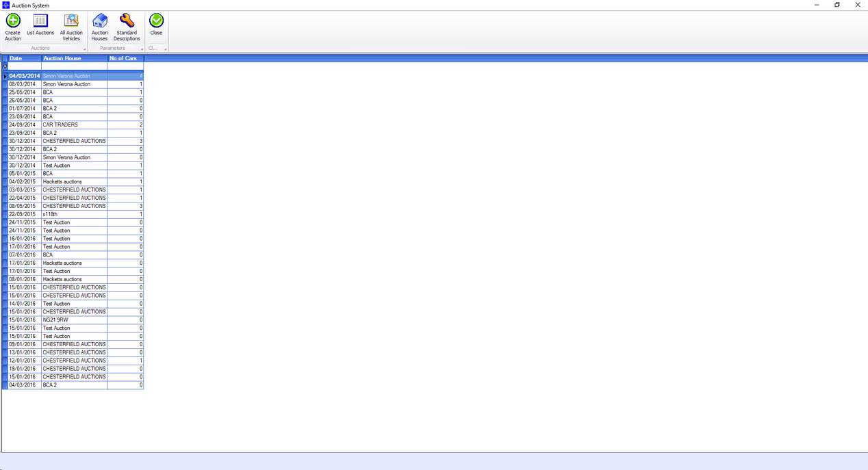Click the Date filter input cell
868x470 pixels.
(x=25, y=67)
